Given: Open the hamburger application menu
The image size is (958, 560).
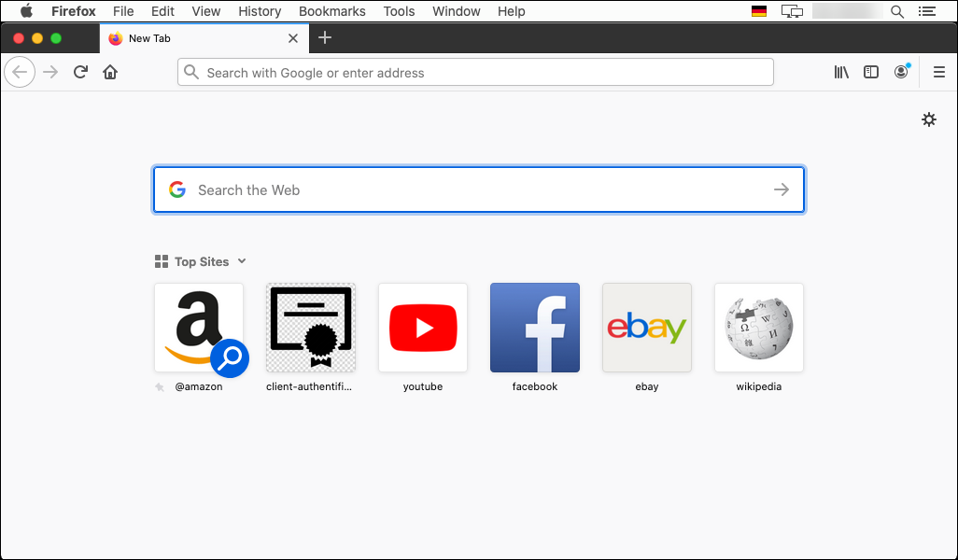Looking at the screenshot, I should pyautogui.click(x=939, y=72).
